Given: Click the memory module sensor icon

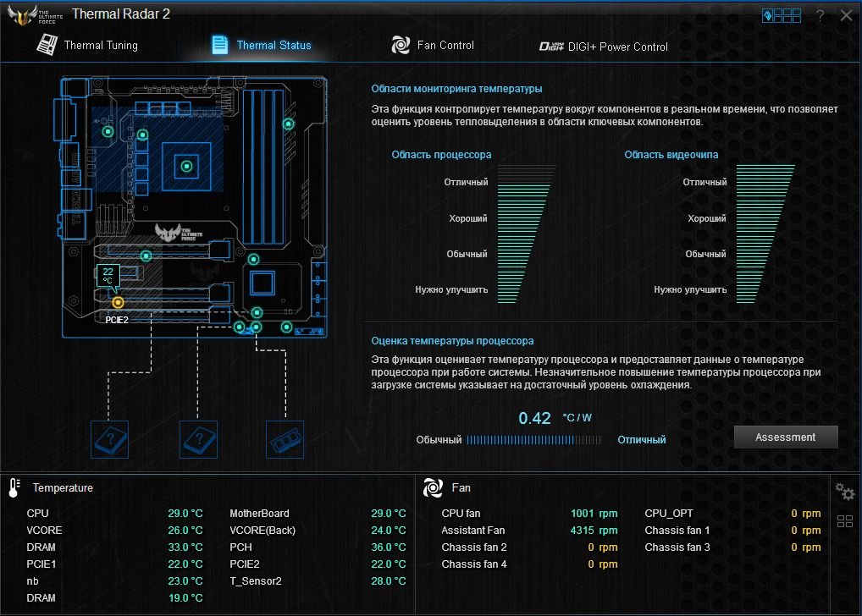Looking at the screenshot, I should 285,439.
